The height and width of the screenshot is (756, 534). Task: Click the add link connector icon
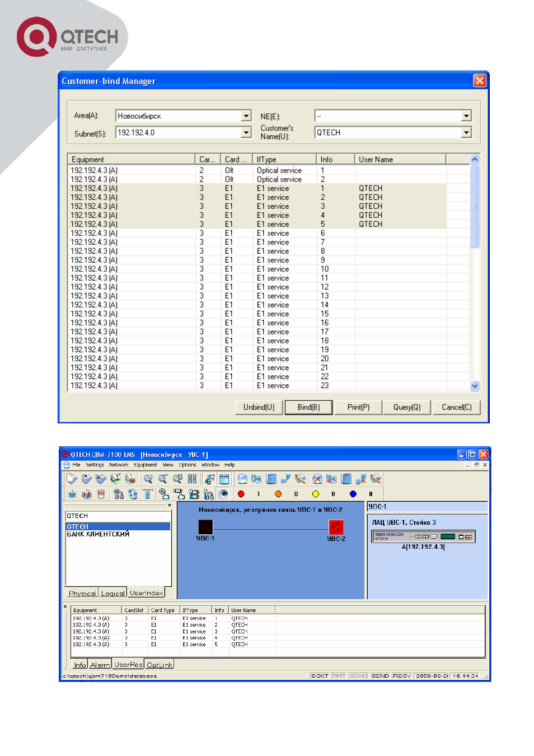(x=285, y=479)
